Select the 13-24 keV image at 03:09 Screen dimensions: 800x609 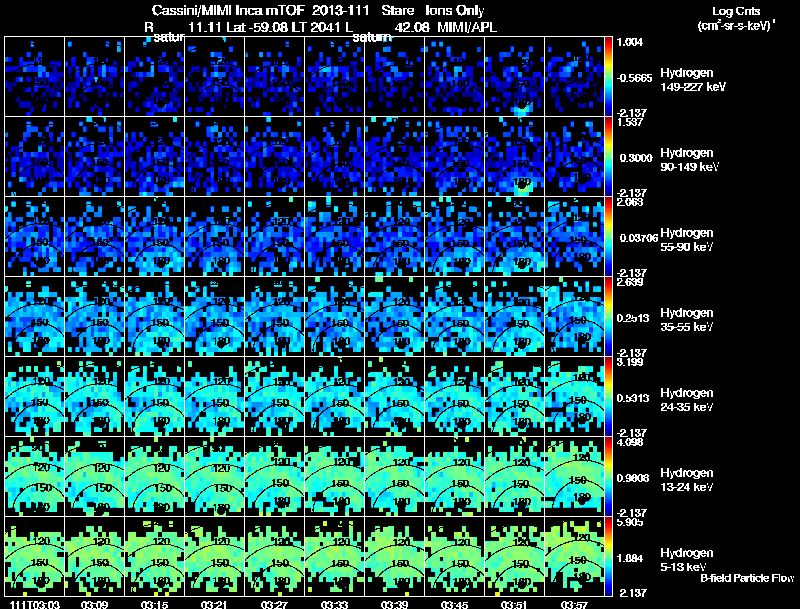[x=94, y=477]
